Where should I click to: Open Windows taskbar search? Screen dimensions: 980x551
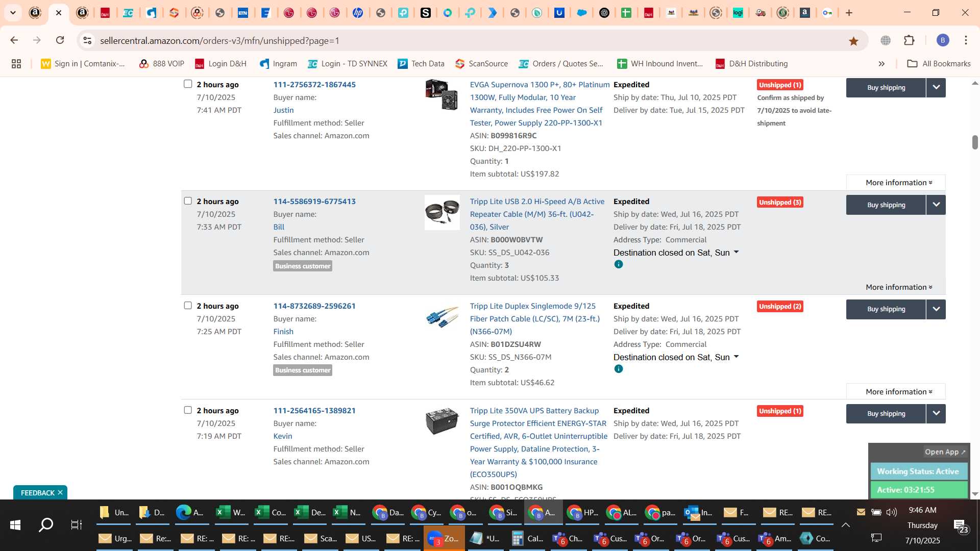coord(46,525)
